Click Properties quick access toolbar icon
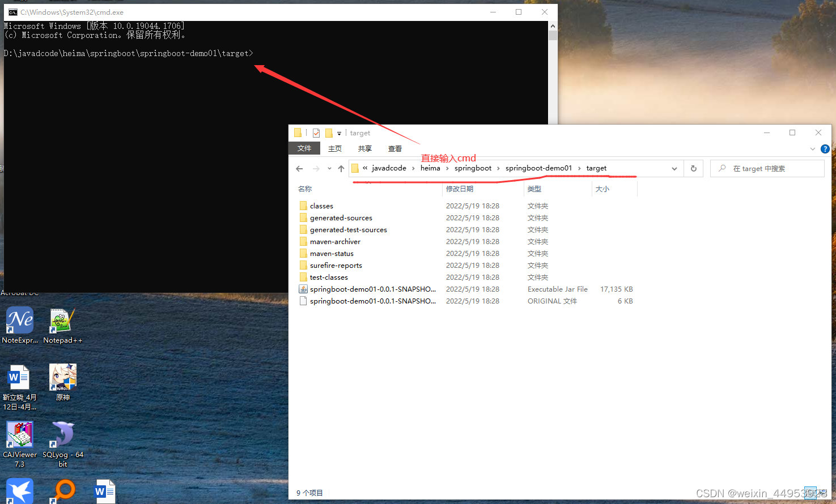Viewport: 836px width, 504px height. (316, 133)
